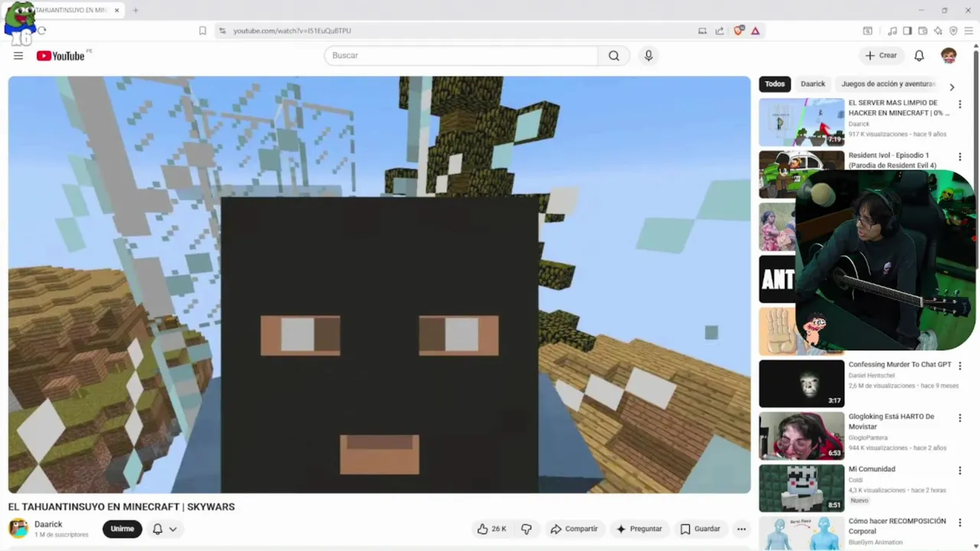Image resolution: width=980 pixels, height=551 pixels.
Task: Open the account avatar menu
Action: point(949,56)
